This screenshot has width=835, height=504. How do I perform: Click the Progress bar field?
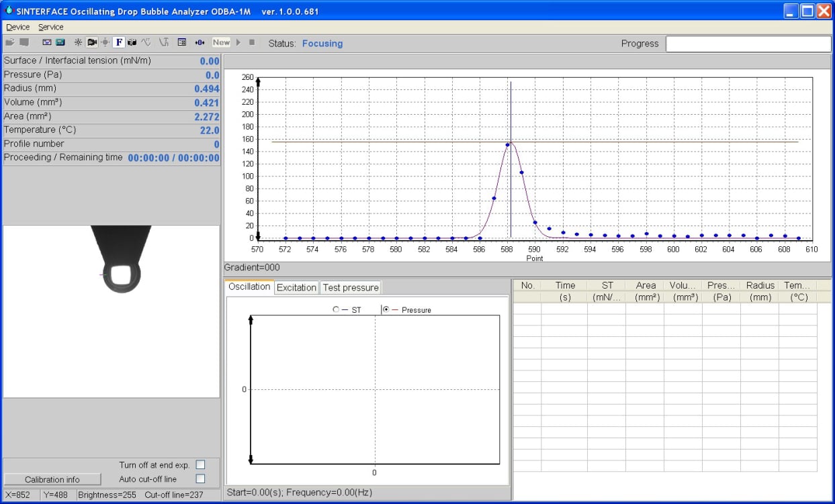[x=748, y=44]
